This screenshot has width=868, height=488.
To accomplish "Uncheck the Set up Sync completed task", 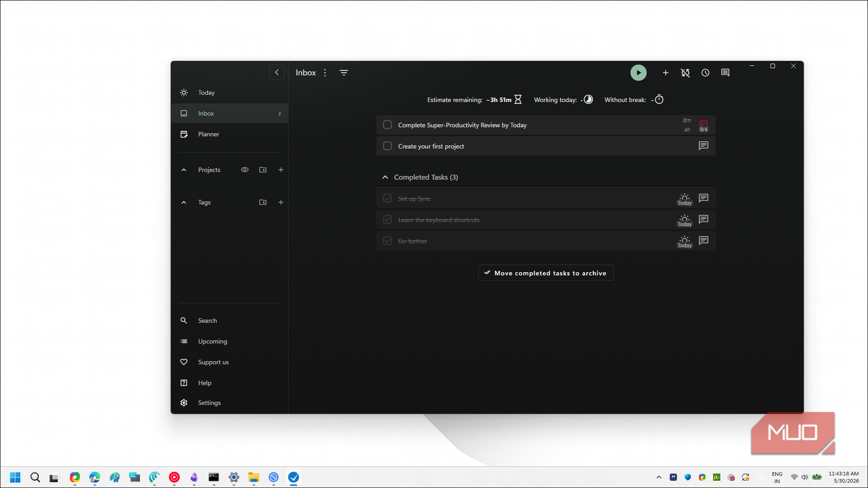I will [388, 199].
